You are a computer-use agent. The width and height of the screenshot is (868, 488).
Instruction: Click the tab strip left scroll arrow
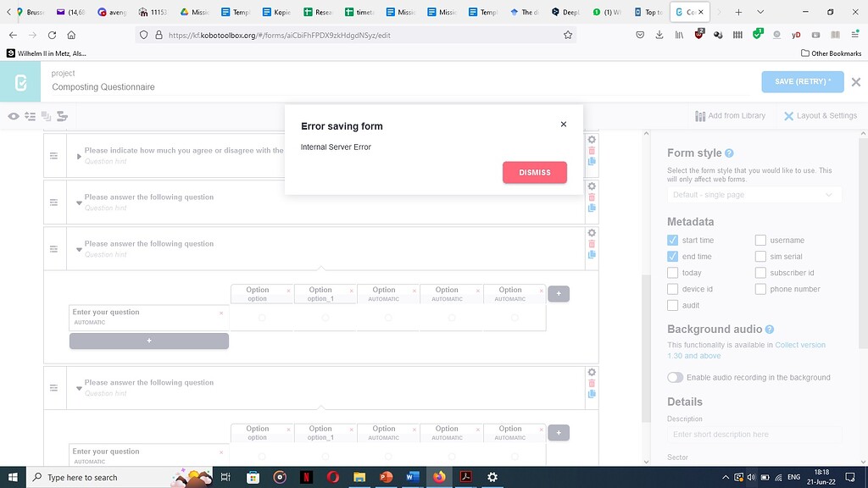click(x=8, y=12)
